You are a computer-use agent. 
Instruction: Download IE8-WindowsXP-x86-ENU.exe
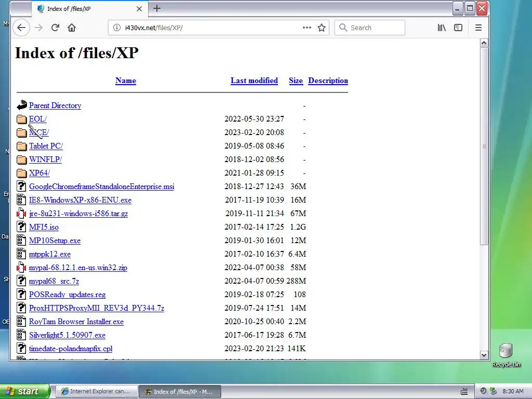click(80, 200)
